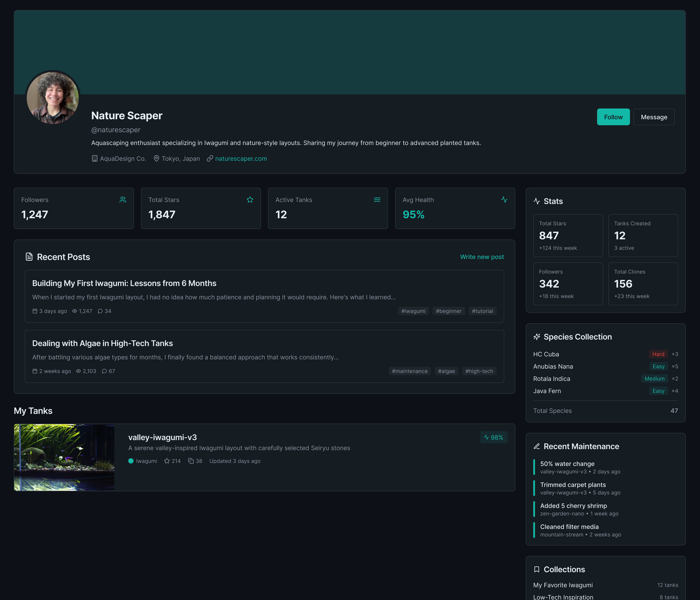Click the Recent Maintenance pencil icon
The image size is (700, 600).
coord(537,446)
